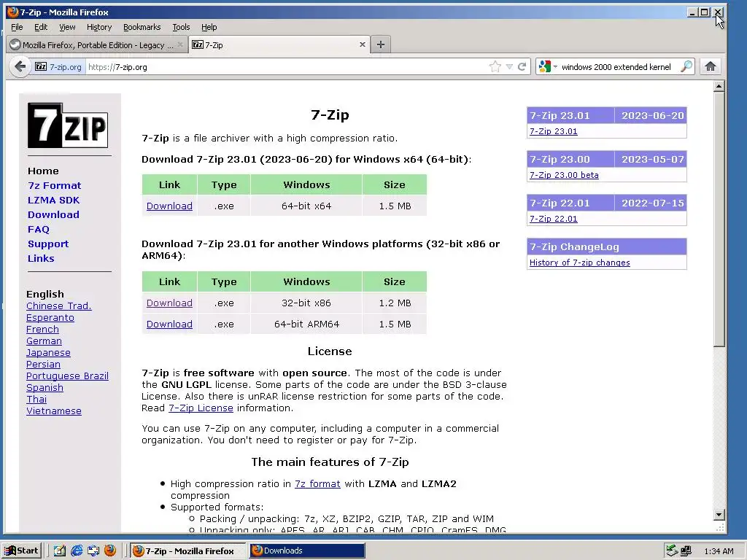Click the network computers tray icon

[686, 551]
